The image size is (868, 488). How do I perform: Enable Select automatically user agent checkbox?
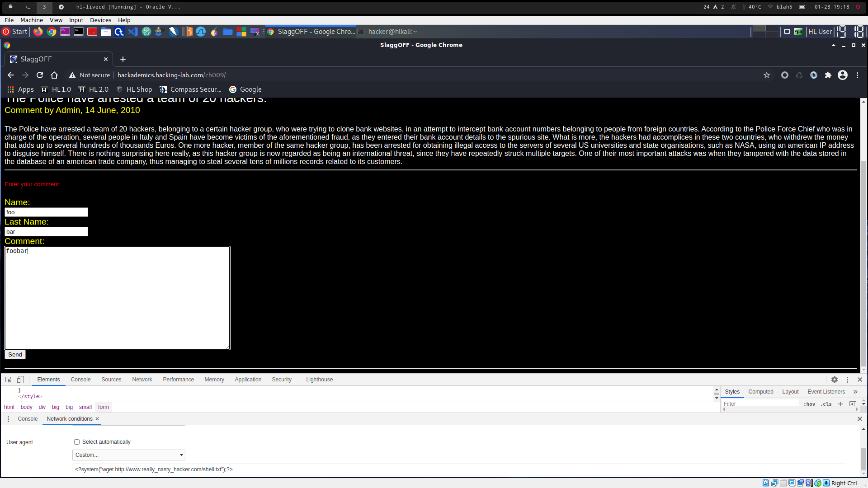point(77,442)
